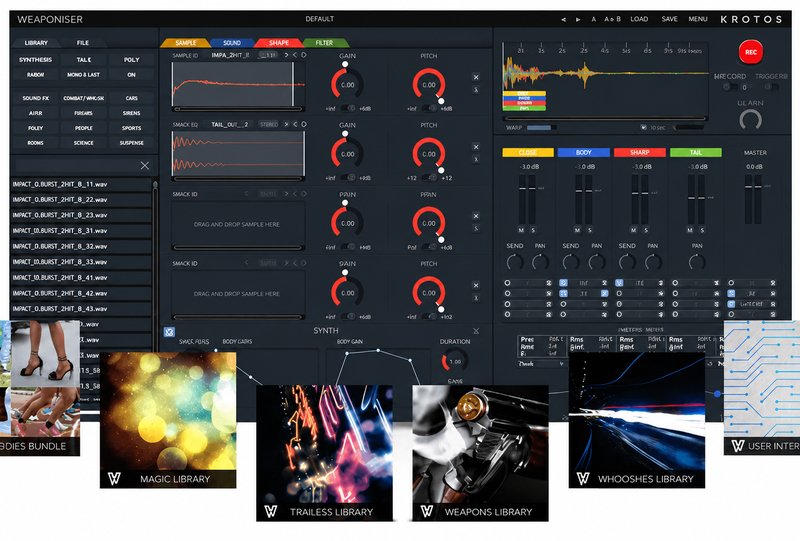Open the MENU button
This screenshot has height=541, width=800.
697,19
